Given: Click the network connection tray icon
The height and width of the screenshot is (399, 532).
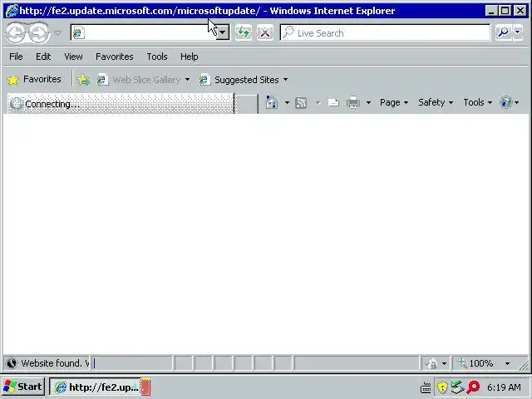Looking at the screenshot, I should coord(457,387).
